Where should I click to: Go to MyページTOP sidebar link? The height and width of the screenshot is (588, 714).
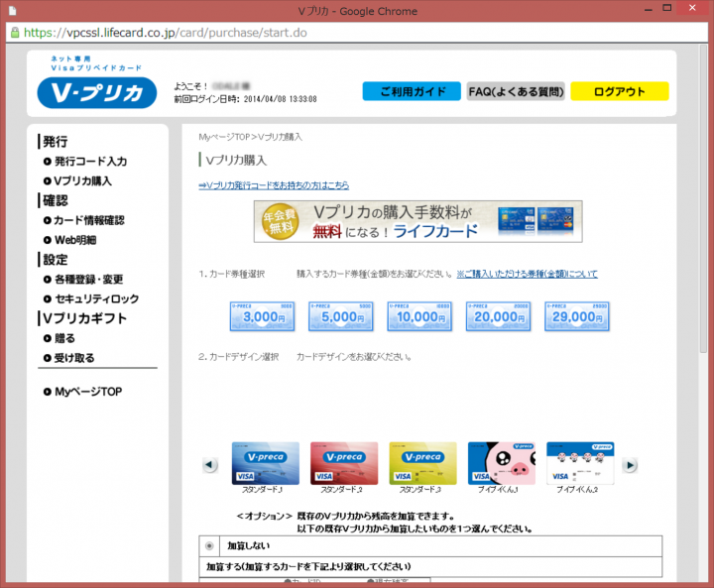pos(88,392)
